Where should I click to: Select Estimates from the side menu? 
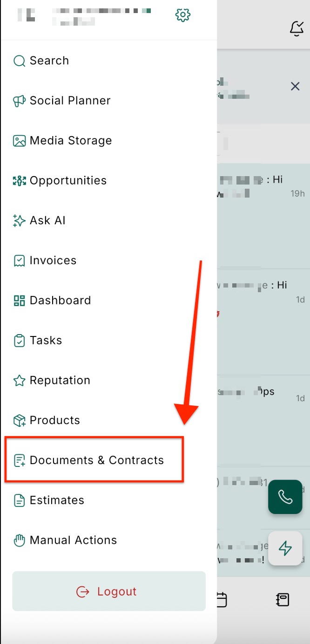tap(57, 500)
